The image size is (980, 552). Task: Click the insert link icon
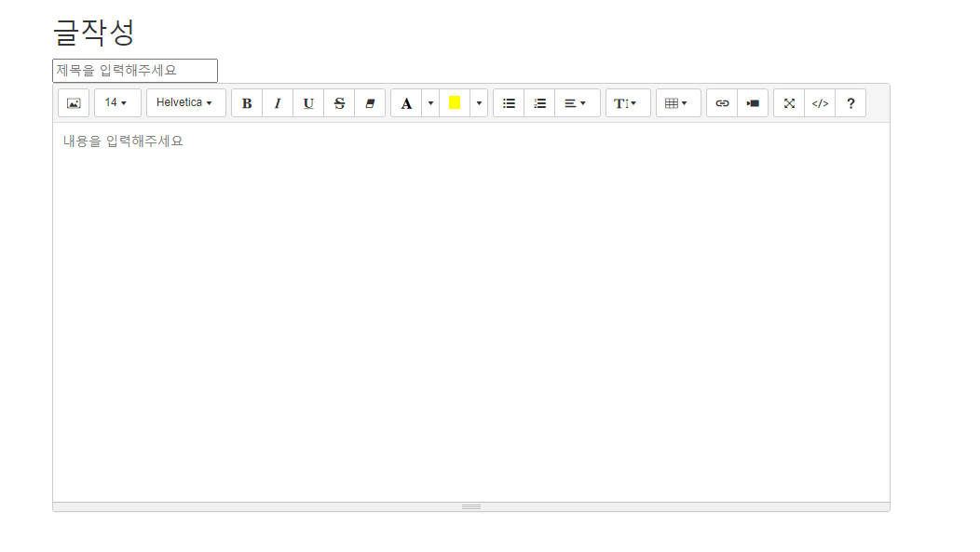pos(722,103)
